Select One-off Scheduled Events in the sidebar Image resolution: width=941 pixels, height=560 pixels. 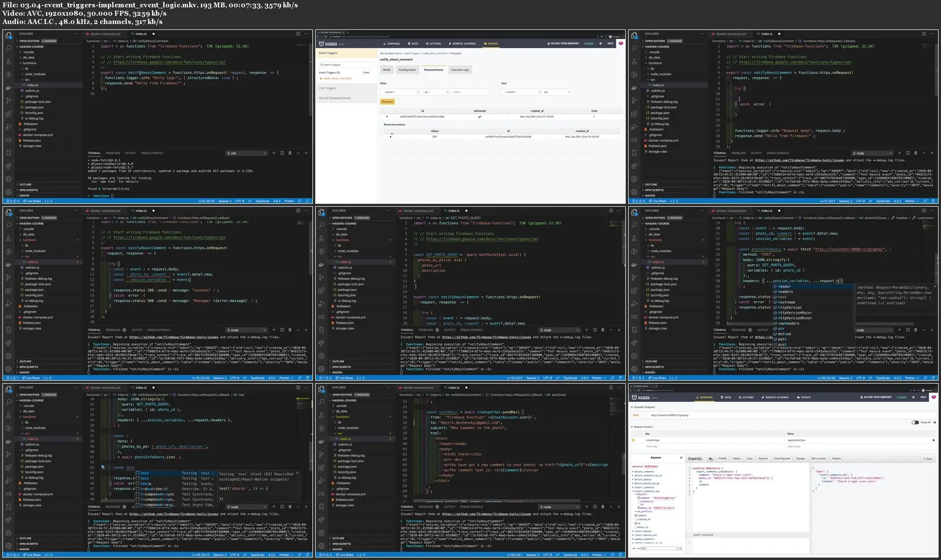(335, 98)
